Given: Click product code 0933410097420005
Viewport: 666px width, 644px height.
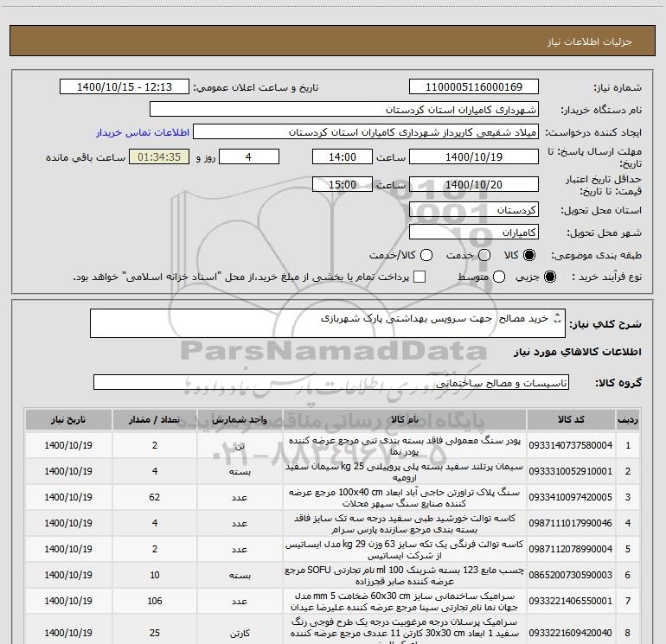Looking at the screenshot, I should [x=571, y=497].
